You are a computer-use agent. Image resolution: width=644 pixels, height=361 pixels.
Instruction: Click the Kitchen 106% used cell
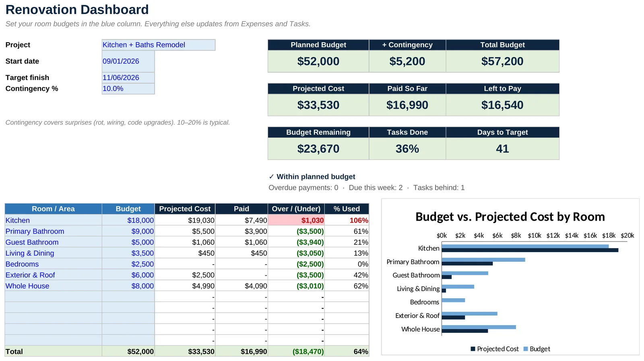click(347, 220)
